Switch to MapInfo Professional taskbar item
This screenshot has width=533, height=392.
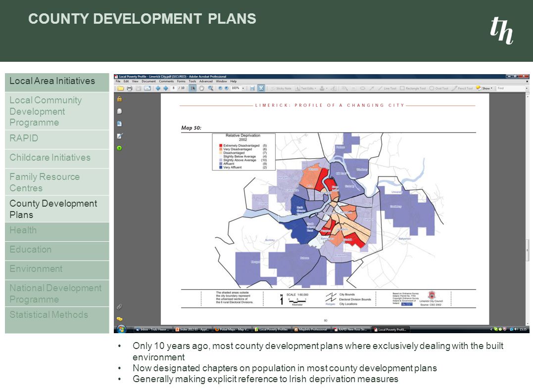pos(312,329)
